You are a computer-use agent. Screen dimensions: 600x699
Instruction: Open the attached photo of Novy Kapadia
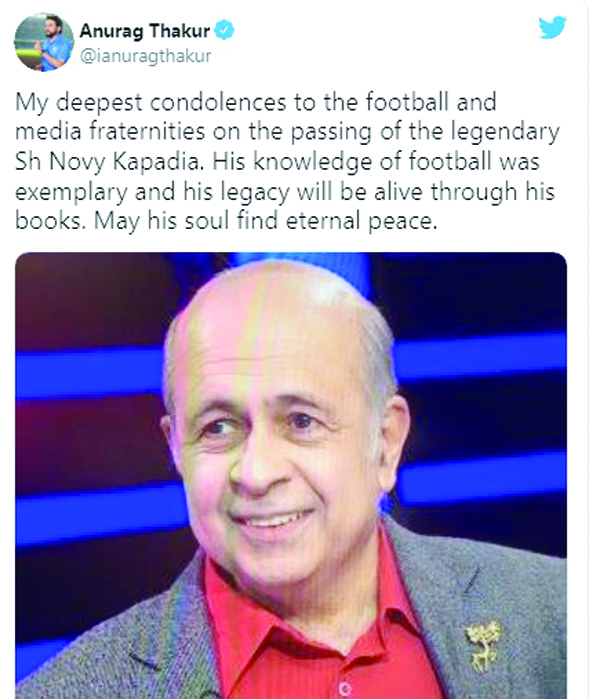click(291, 476)
